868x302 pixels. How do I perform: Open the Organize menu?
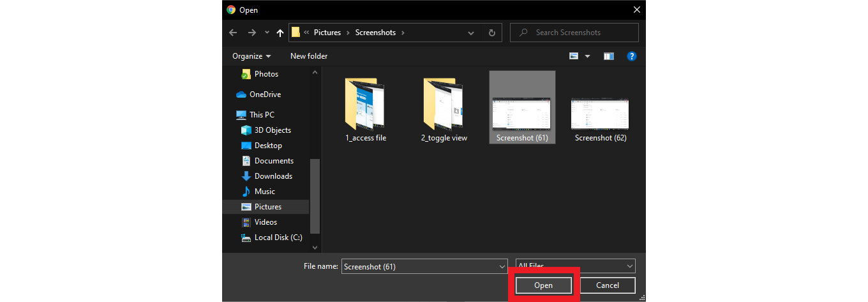[251, 56]
